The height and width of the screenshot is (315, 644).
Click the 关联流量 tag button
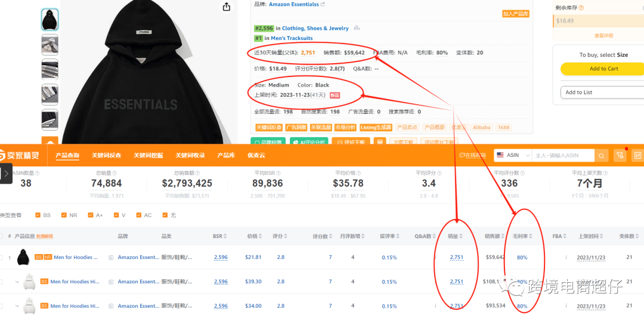click(321, 127)
